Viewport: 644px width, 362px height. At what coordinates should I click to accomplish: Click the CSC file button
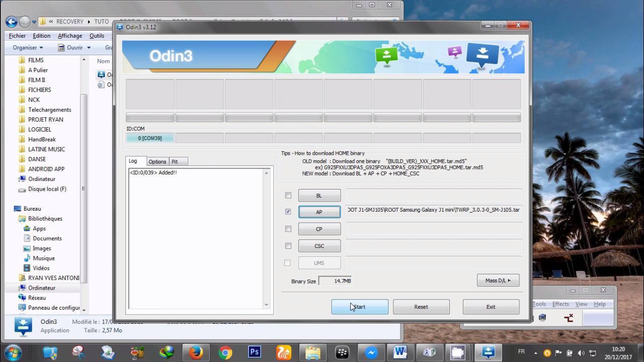coord(319,246)
